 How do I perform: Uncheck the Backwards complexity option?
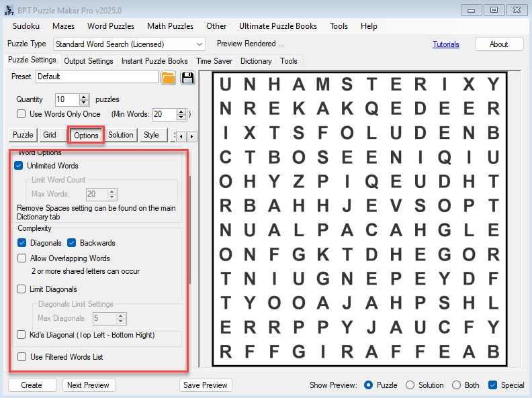[x=72, y=243]
